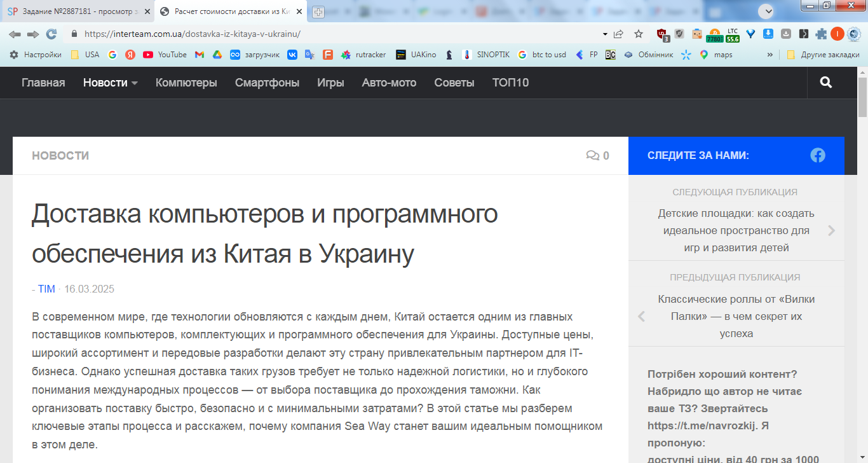This screenshot has width=868, height=463.
Task: Open the Детские площадки next article link
Action: click(x=736, y=230)
